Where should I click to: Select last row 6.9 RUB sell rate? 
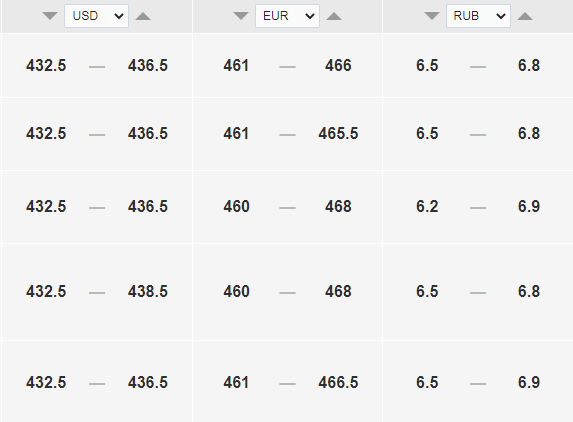coord(529,383)
